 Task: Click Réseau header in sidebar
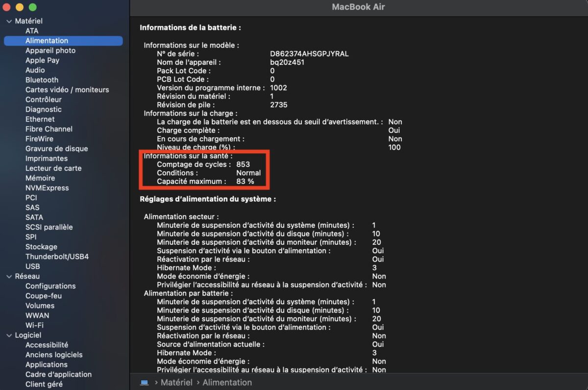tap(27, 276)
